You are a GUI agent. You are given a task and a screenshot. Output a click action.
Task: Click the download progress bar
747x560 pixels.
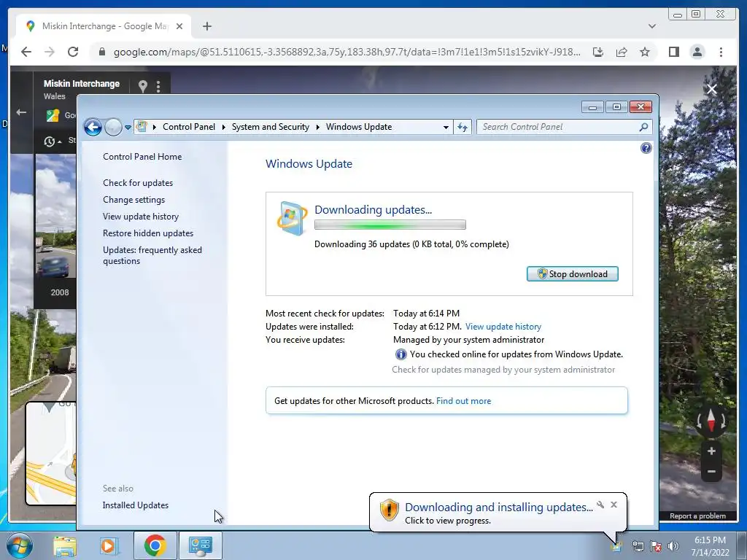coord(390,225)
